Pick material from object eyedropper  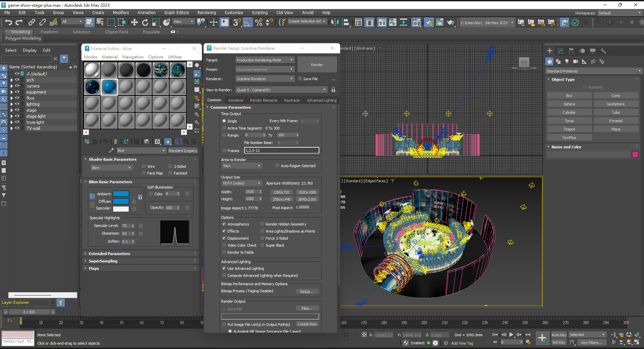tap(111, 150)
